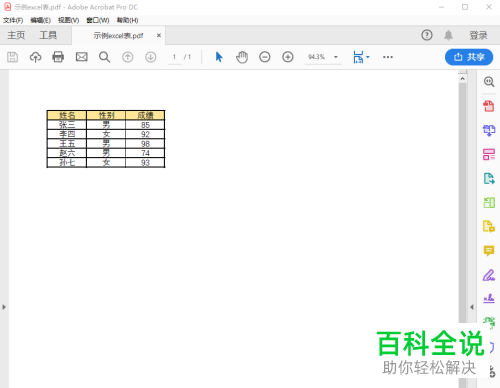Open the 编辑(E) menu
500x388 pixels.
[40, 20]
